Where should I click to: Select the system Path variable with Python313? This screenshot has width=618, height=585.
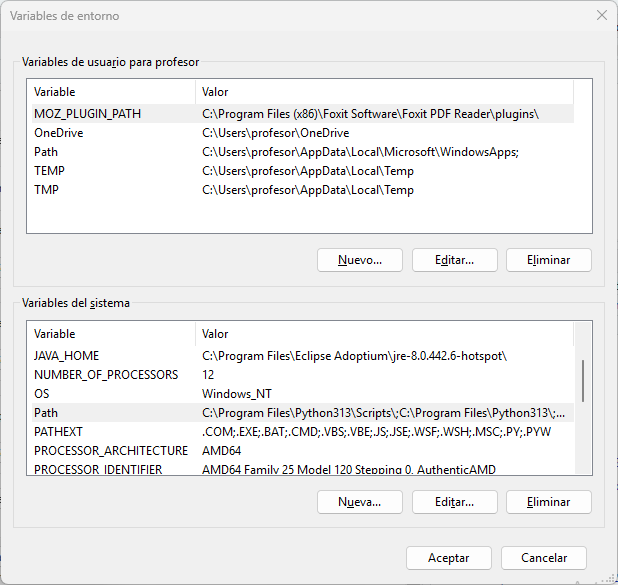[x=303, y=412]
